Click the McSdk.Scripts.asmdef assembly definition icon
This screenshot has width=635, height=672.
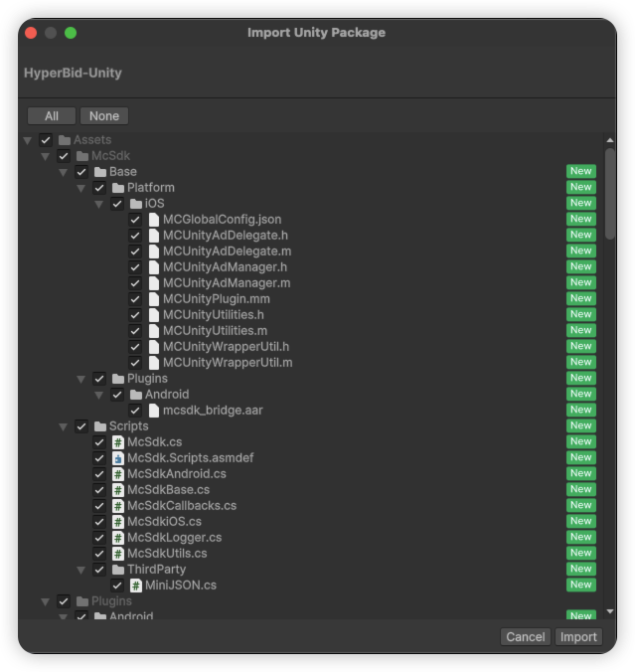(117, 458)
